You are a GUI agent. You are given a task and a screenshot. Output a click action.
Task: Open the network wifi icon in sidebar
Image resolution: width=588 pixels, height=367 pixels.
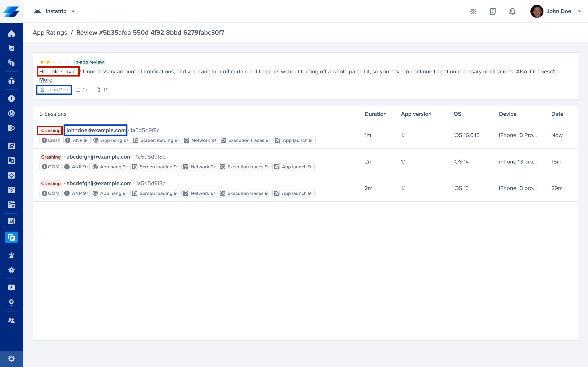(11, 190)
